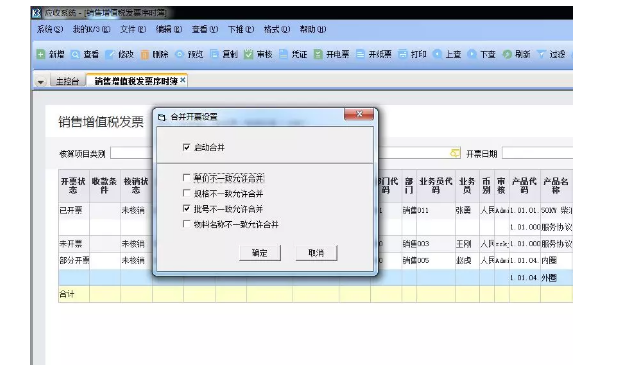Viewport: 625px width, 371px height.
Task: Click the 取消 button in dialog
Action: pos(316,253)
